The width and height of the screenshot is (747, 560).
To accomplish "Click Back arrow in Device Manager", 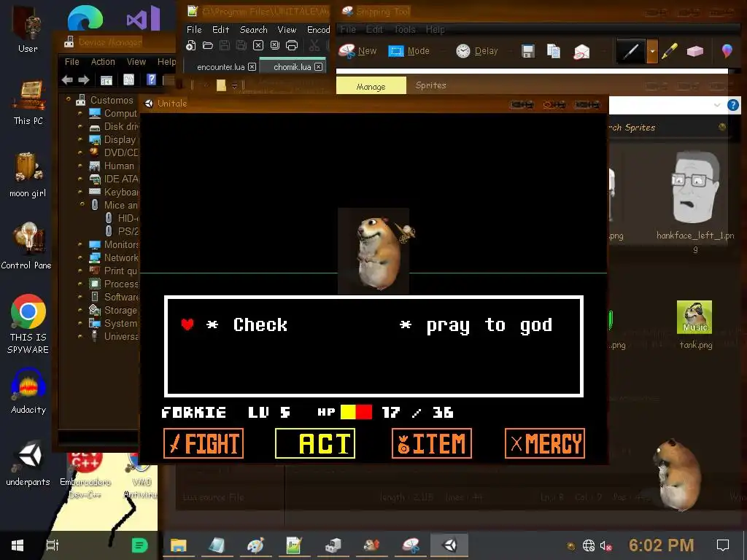I will (x=67, y=80).
